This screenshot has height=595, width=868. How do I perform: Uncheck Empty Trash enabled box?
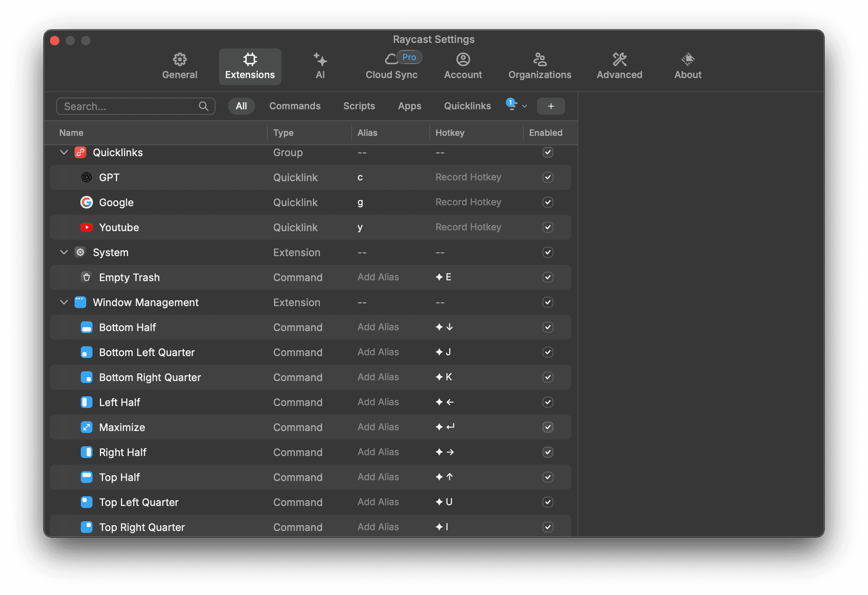click(x=548, y=277)
